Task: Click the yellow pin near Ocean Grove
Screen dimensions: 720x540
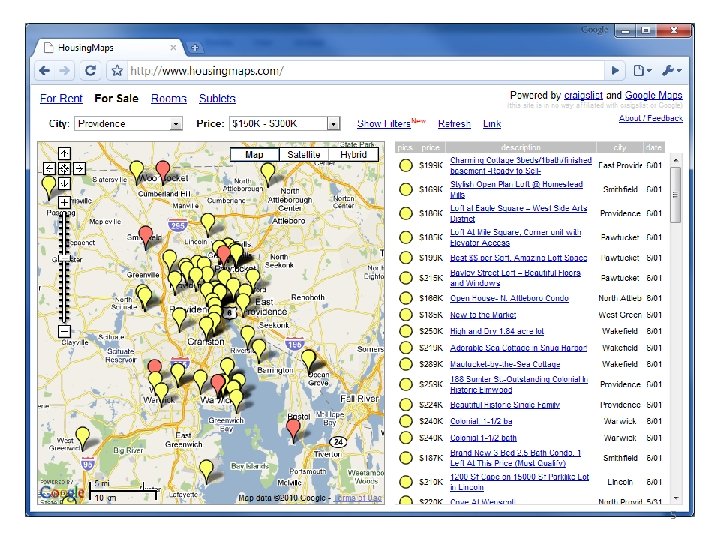Action: (x=309, y=360)
